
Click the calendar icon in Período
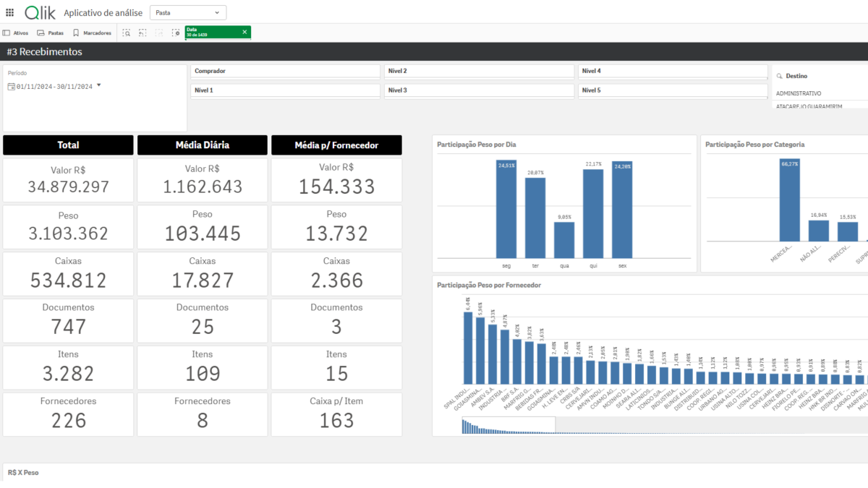point(11,86)
